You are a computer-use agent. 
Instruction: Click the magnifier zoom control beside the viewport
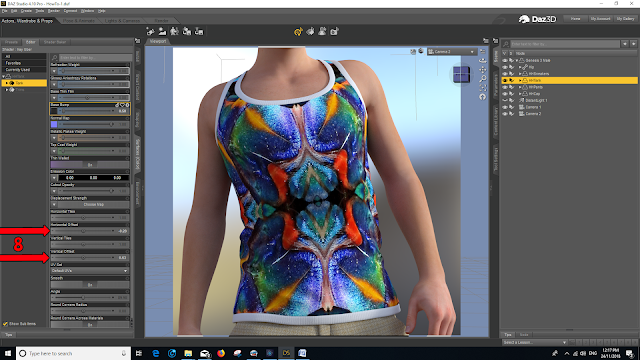coord(482,78)
